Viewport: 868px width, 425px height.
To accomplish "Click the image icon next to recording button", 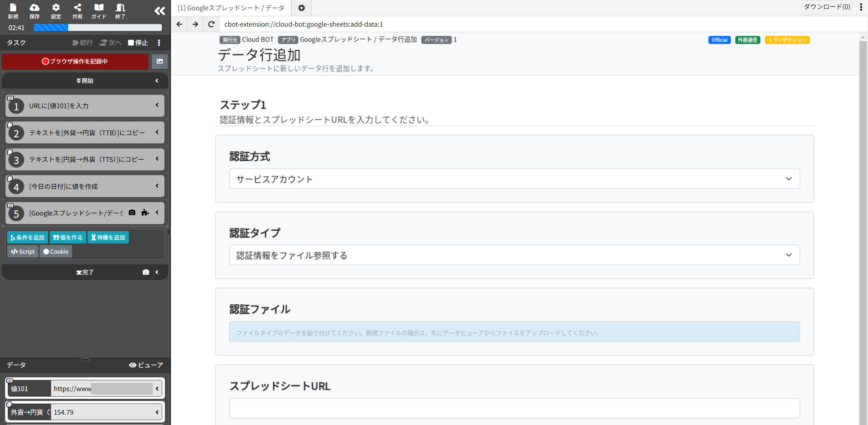I will coord(159,61).
